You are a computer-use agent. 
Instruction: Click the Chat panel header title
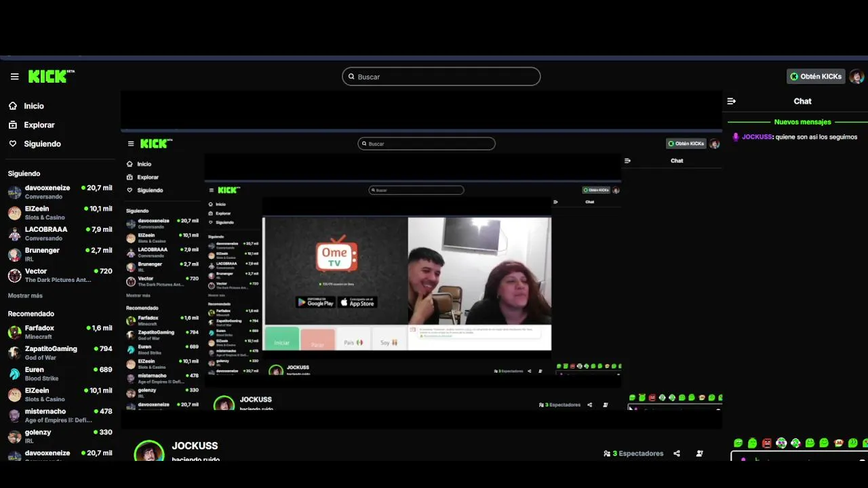[x=802, y=101]
